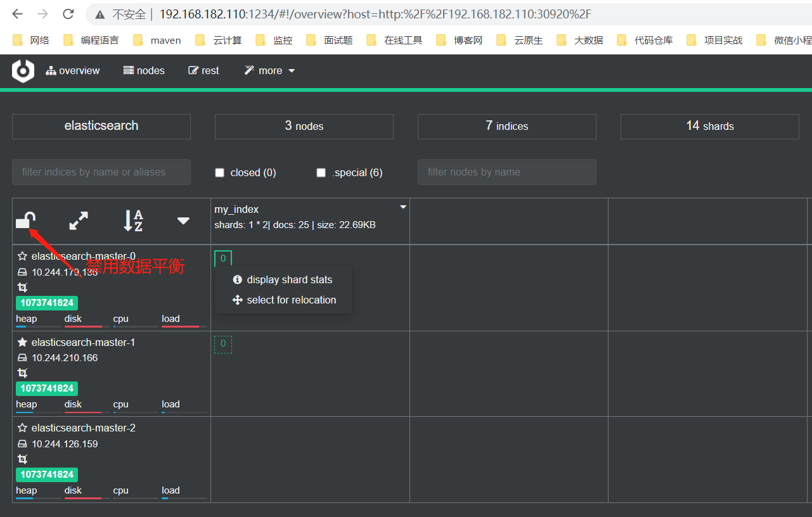Click the not secure warning icon
Screen dimensions: 812x517
(x=100, y=14)
